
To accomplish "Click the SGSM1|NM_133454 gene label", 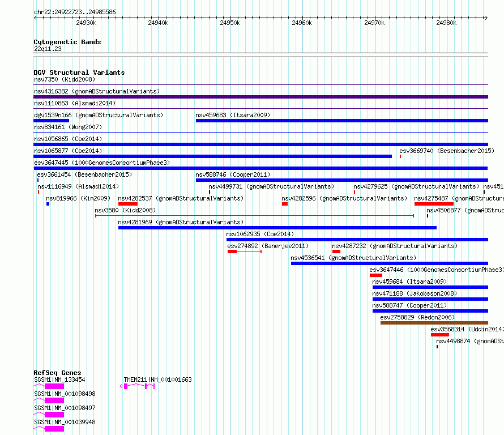I will (59, 379).
